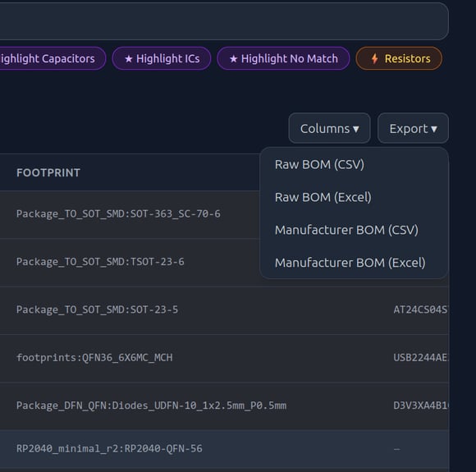Image resolution: width=476 pixels, height=472 pixels.
Task: Select the footprints:QFN36_6X6MC_MCH cell
Action: (94, 358)
